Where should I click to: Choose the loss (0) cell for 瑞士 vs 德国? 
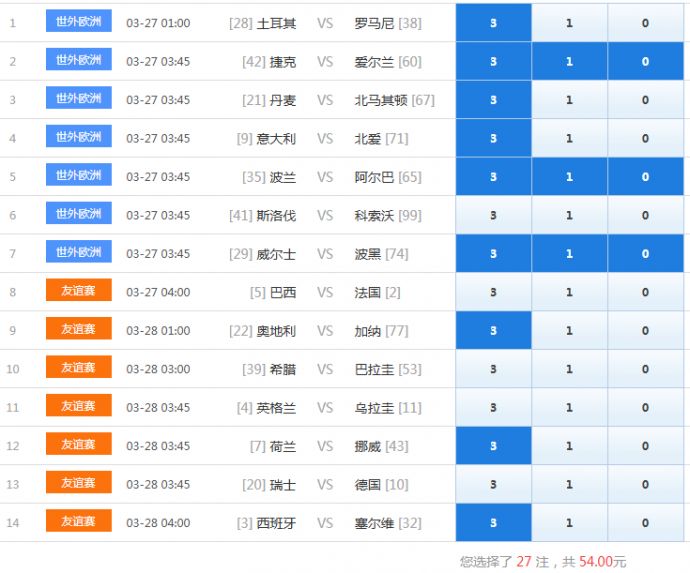click(x=645, y=485)
